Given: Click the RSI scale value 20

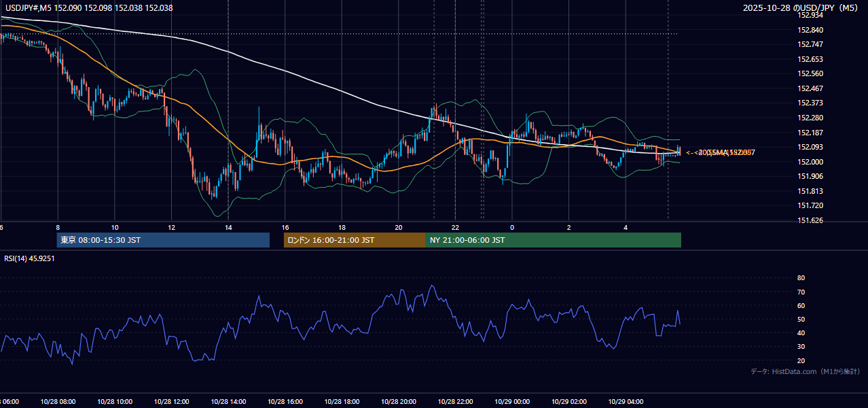Looking at the screenshot, I should tap(801, 360).
